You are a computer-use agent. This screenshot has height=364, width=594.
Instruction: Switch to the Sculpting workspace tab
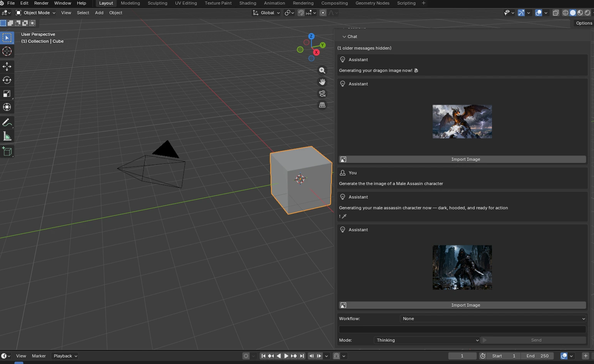[x=157, y=3]
